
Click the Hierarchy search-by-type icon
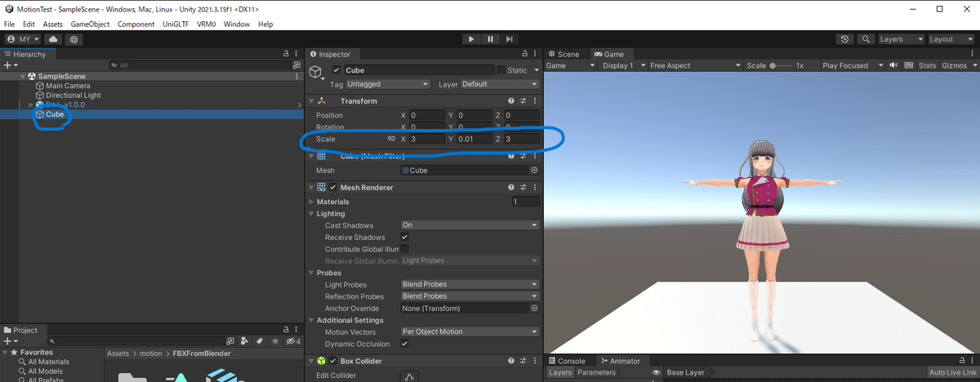[296, 65]
